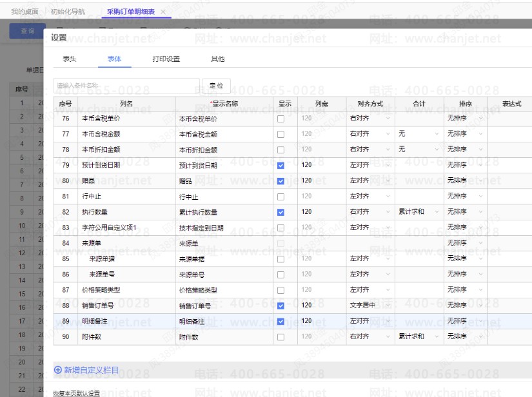Open the 打印设置 tab
This screenshot has height=397, width=532.
point(166,59)
